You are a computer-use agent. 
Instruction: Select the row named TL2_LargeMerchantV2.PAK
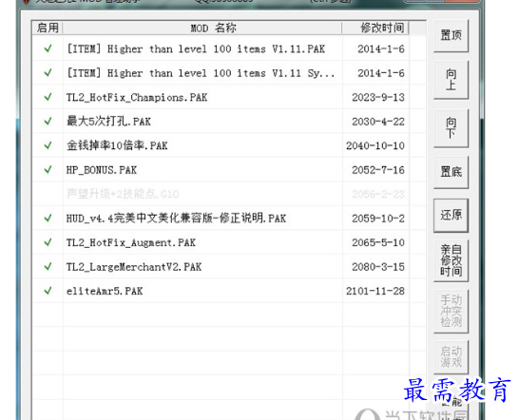134,267
